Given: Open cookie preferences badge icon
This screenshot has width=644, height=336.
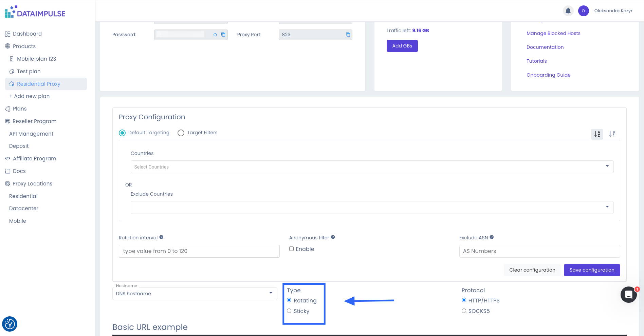Looking at the screenshot, I should (x=10, y=324).
